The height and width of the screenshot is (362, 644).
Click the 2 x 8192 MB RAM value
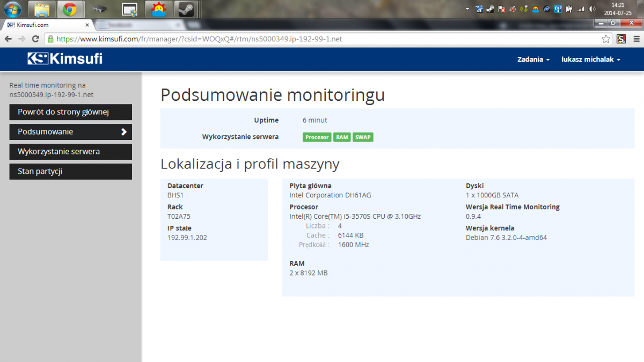[309, 273]
